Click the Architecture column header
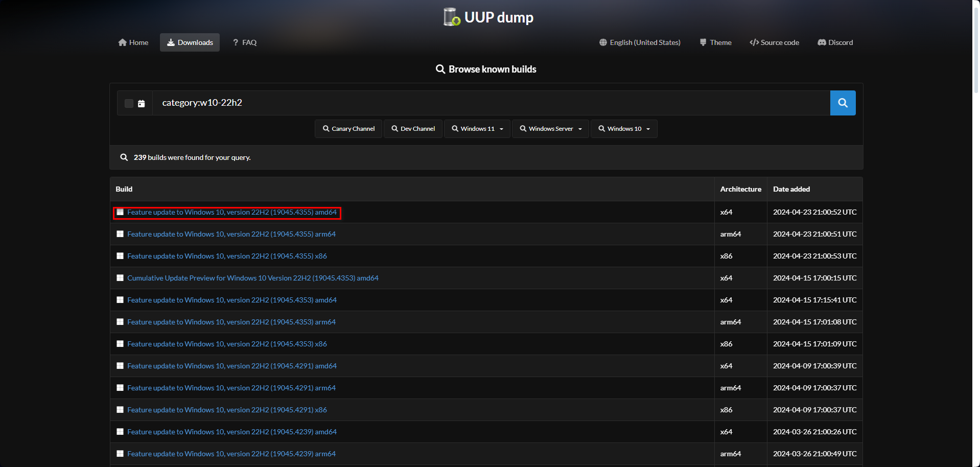Image resolution: width=980 pixels, height=467 pixels. click(740, 189)
